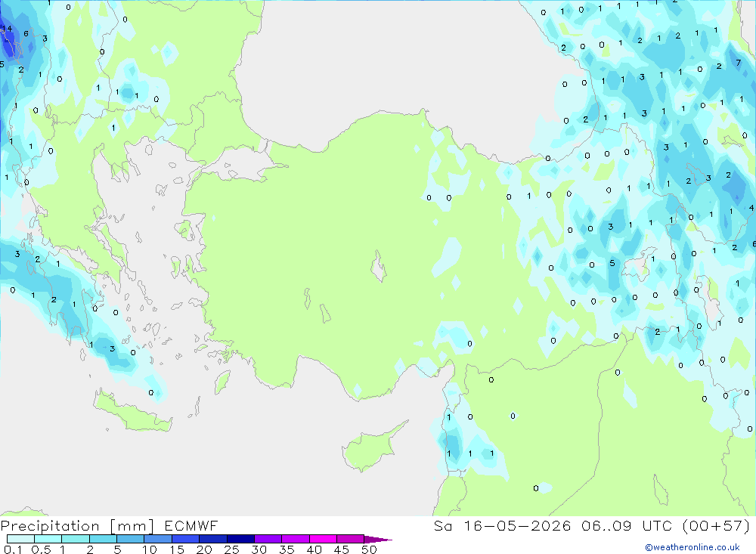Click the date "16-05-2026" text
Image resolution: width=756 pixels, height=554 pixels.
[x=517, y=525]
